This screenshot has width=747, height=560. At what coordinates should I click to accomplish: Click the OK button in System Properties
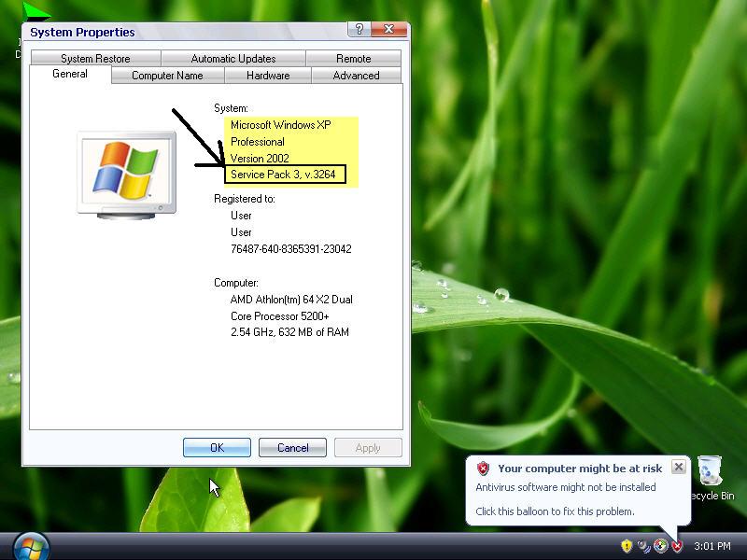click(x=217, y=447)
